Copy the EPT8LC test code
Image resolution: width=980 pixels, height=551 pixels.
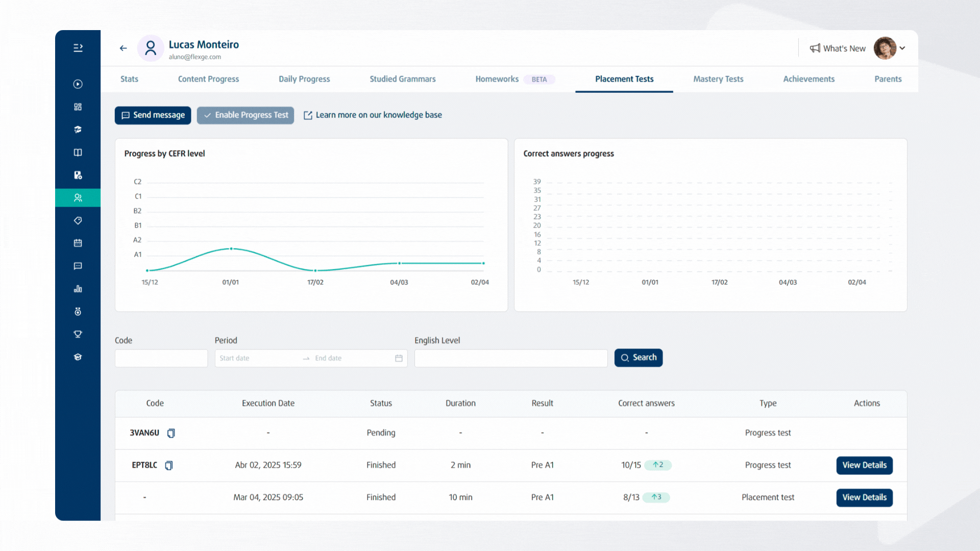click(x=169, y=465)
